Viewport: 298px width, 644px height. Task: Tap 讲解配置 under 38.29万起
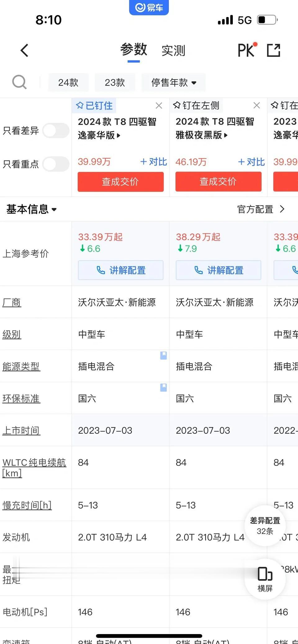218,270
